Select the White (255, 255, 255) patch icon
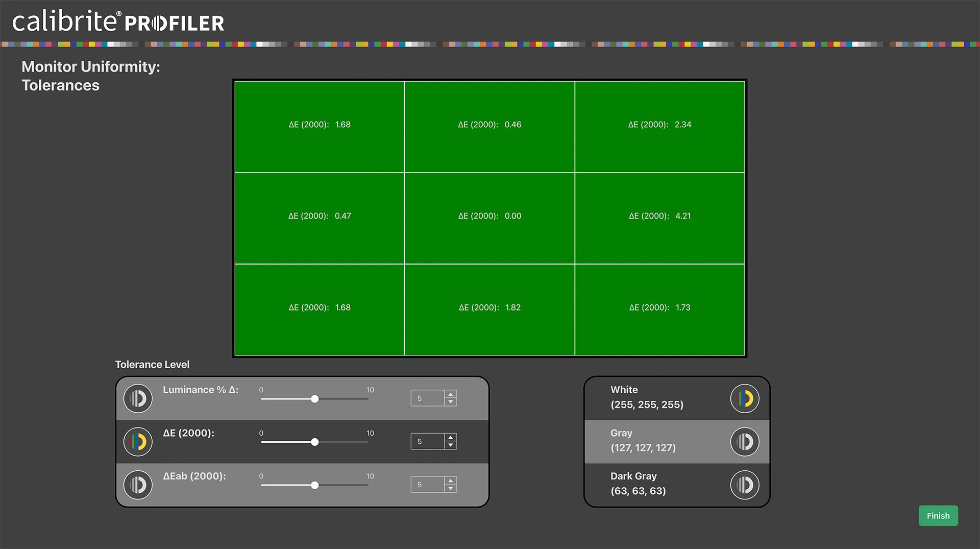The image size is (980, 549). point(745,398)
